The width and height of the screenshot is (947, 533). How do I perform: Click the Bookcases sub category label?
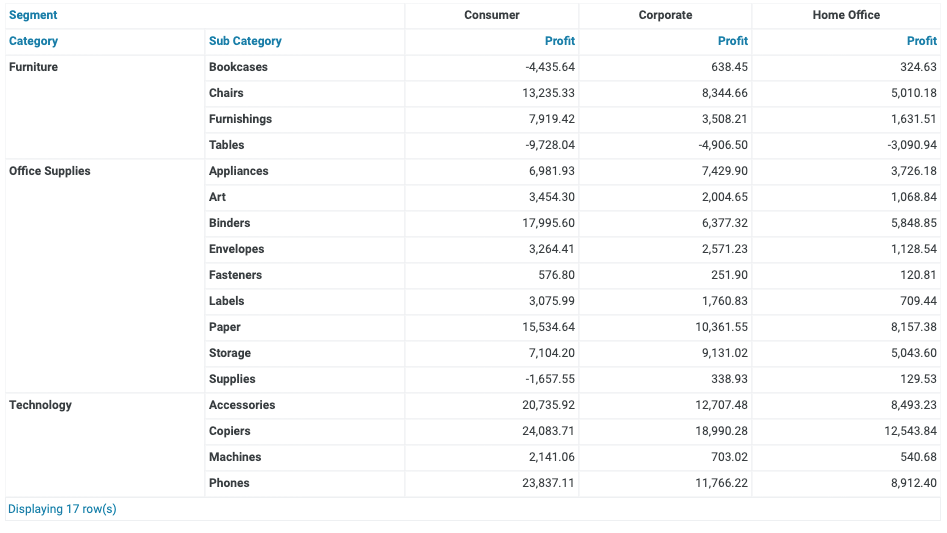[238, 67]
